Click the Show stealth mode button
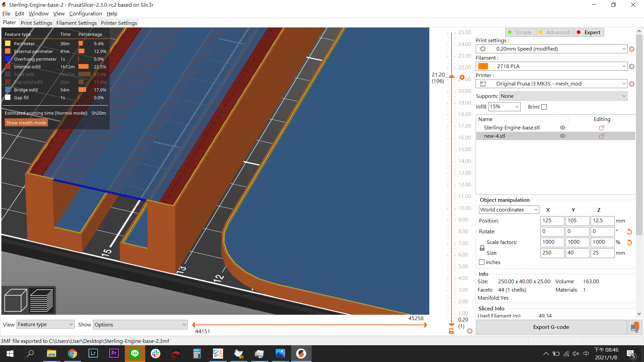This screenshot has height=362, width=644. [26, 122]
